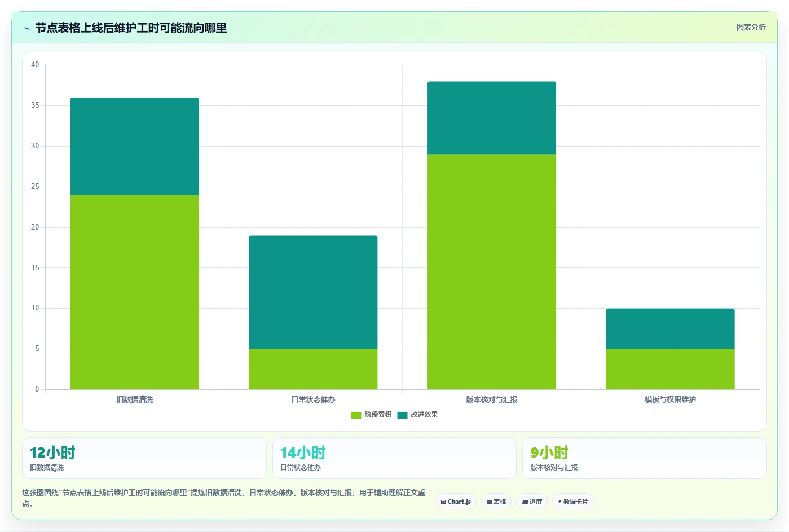Viewport: 789px width, 532px height.
Task: Click the teal 改进效果 legend color box
Action: (x=402, y=415)
